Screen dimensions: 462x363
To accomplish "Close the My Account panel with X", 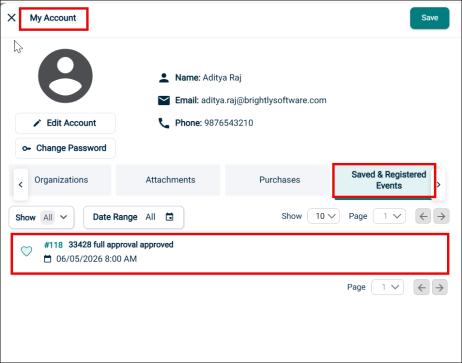I will click(x=11, y=17).
